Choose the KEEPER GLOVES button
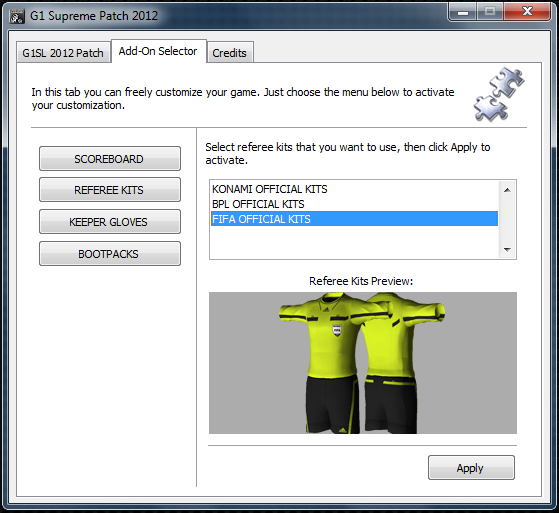559x513 pixels. (109, 222)
